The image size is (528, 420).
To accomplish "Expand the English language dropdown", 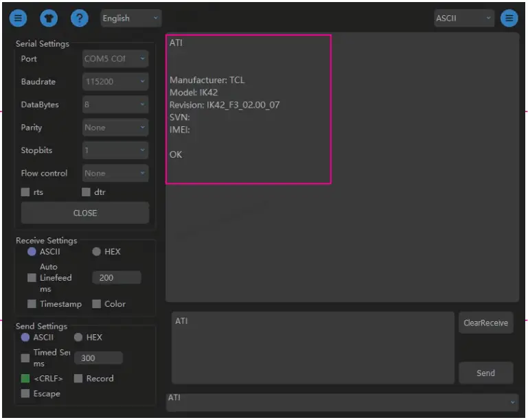I will (130, 18).
